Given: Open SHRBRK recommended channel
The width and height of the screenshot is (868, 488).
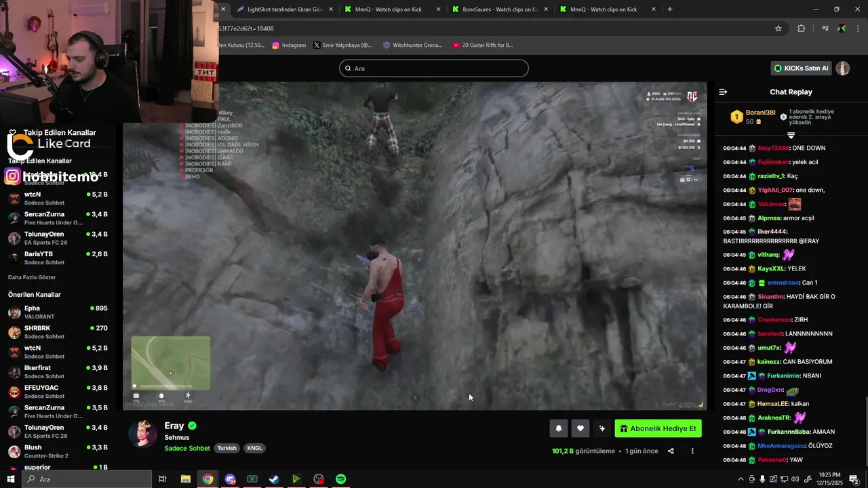Looking at the screenshot, I should 57,331.
